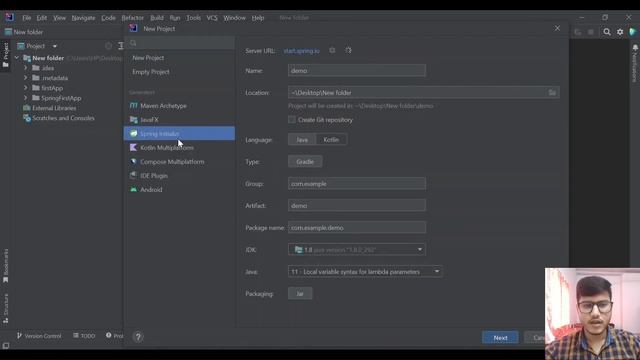Open the Run menu
The height and width of the screenshot is (360, 640).
[175, 18]
